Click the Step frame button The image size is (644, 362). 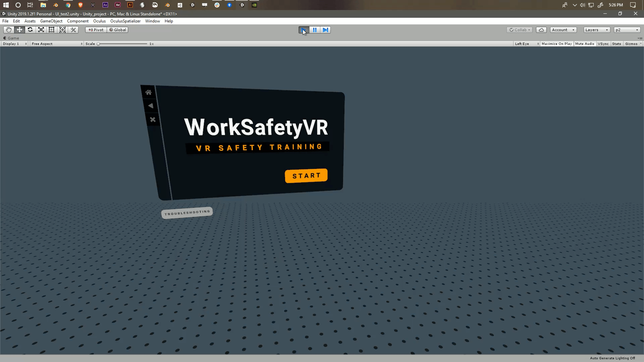[325, 30]
